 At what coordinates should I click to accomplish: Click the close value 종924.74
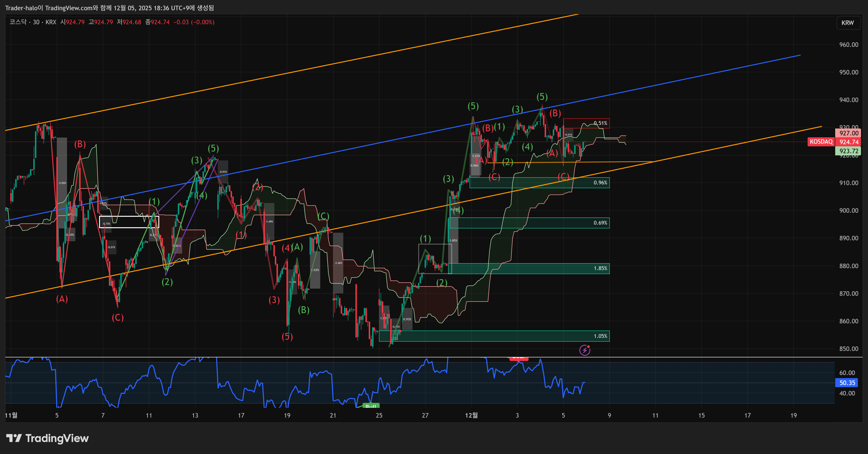[157, 22]
